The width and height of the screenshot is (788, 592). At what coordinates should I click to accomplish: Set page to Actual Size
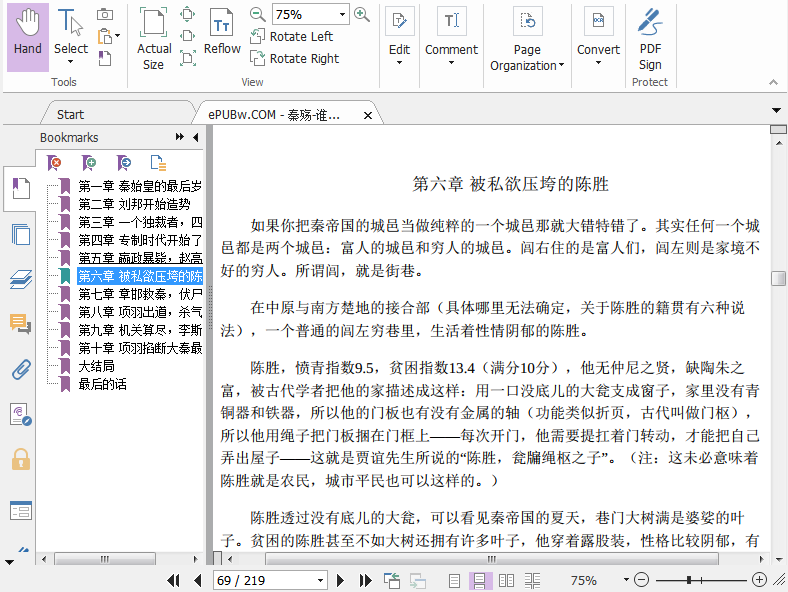point(154,39)
